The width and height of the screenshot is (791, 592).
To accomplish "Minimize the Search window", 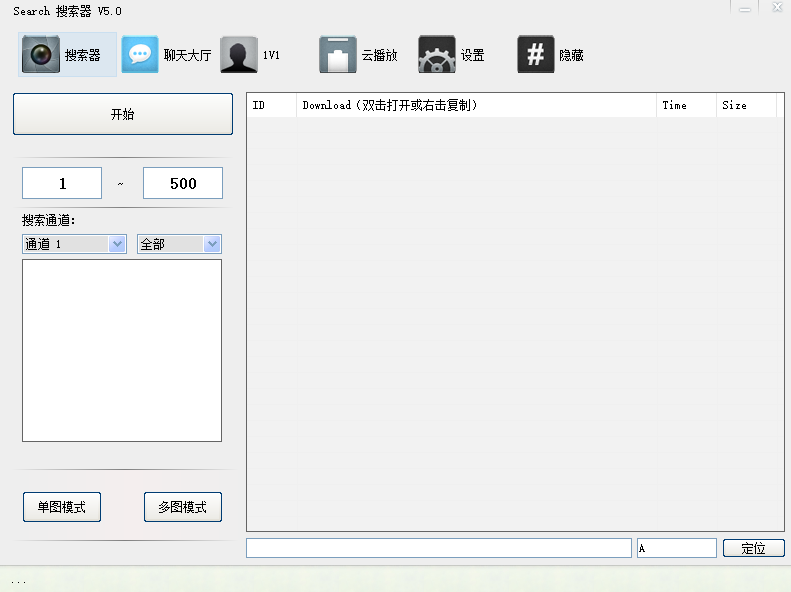I will 745,8.
